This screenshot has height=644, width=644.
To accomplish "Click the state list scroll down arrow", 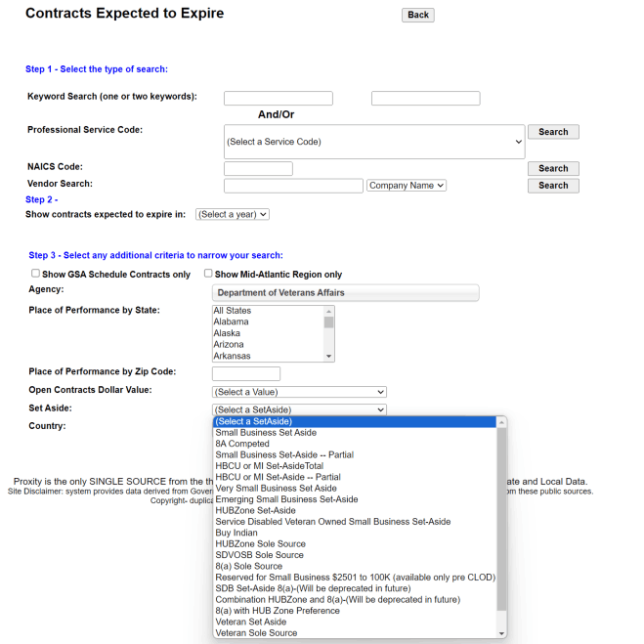I will (328, 356).
